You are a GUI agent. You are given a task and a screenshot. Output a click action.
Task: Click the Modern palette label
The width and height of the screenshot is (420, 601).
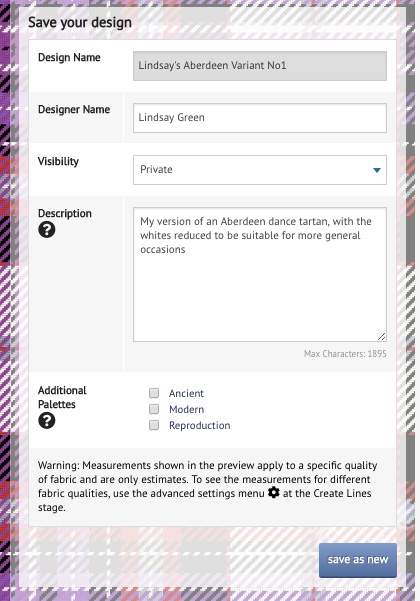[187, 409]
